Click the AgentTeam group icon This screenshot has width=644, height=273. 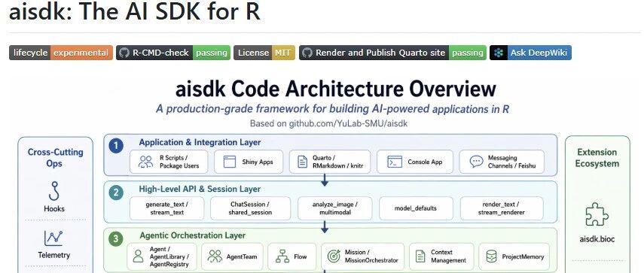215,256
